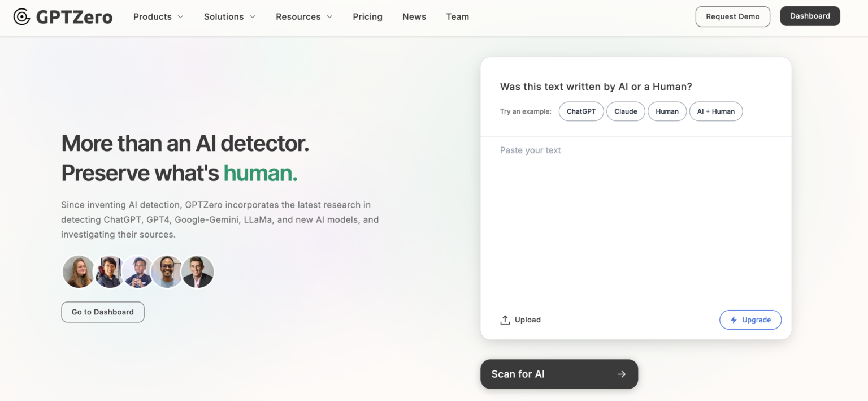Viewport: 868px width, 401px height.
Task: Click the "Was this text written by AI or a Human?" heading
Action: (x=596, y=87)
